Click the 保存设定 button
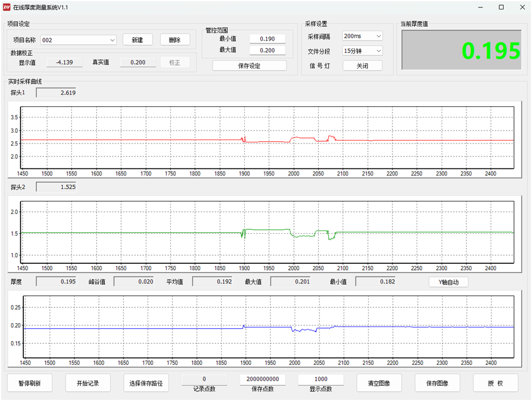This screenshot has width=532, height=401. [249, 66]
